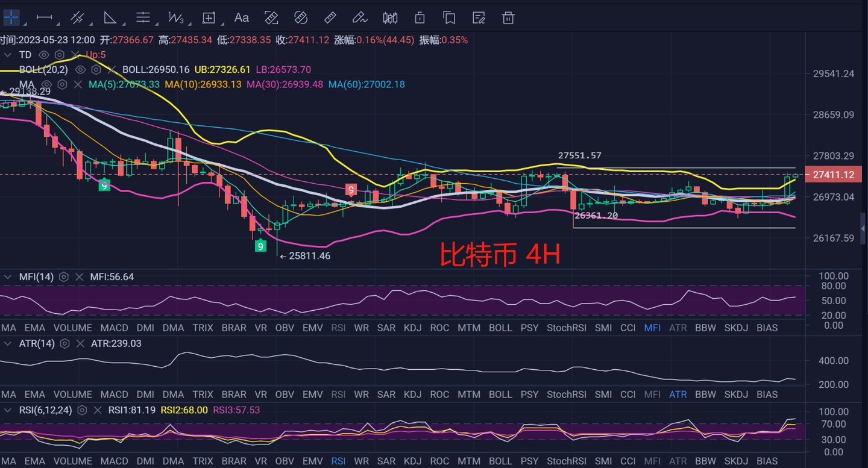The width and height of the screenshot is (868, 468).
Task: Open ATR(14) settings hexagon icon
Action: click(65, 343)
